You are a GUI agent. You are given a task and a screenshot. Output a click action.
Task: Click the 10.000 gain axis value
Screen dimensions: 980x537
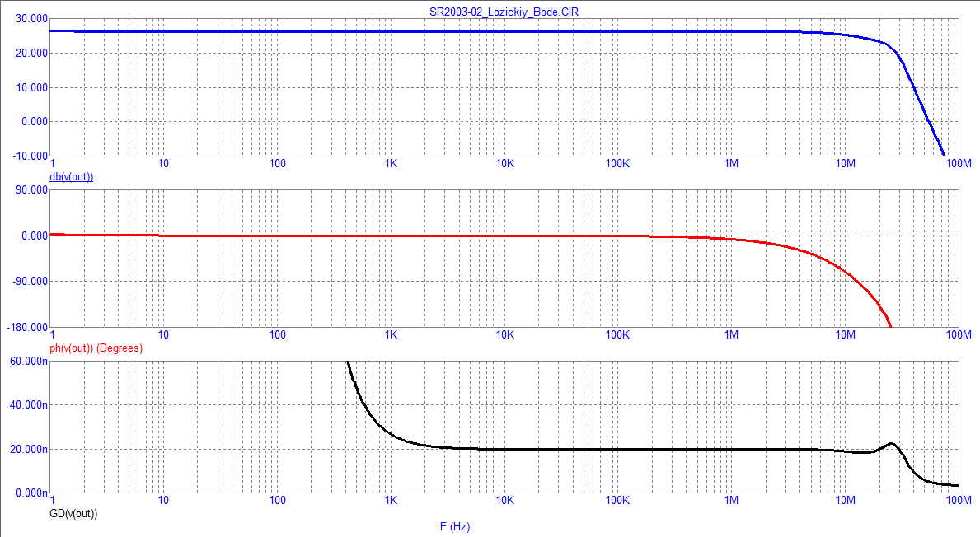[x=32, y=87]
